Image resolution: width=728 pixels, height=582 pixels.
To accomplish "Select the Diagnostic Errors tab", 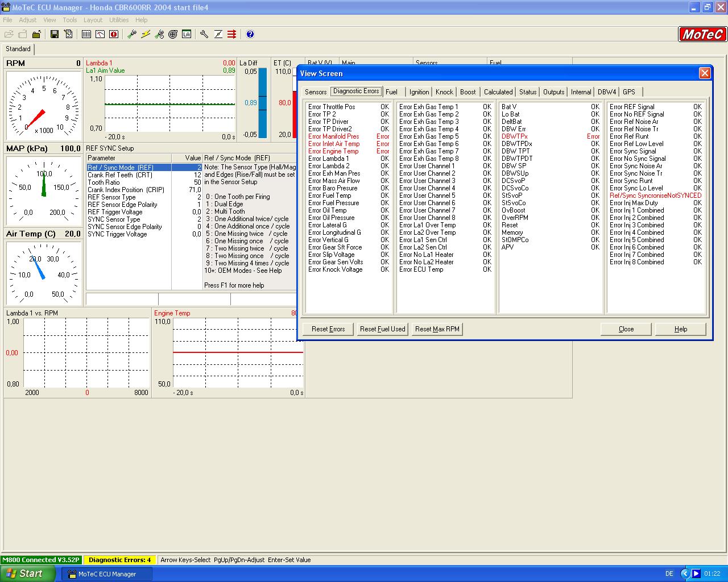I will click(356, 91).
